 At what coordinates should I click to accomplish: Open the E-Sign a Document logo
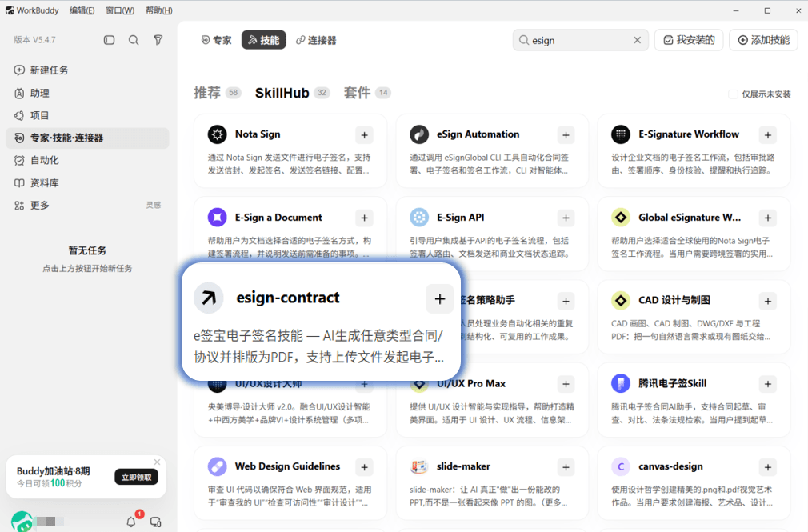pyautogui.click(x=218, y=218)
